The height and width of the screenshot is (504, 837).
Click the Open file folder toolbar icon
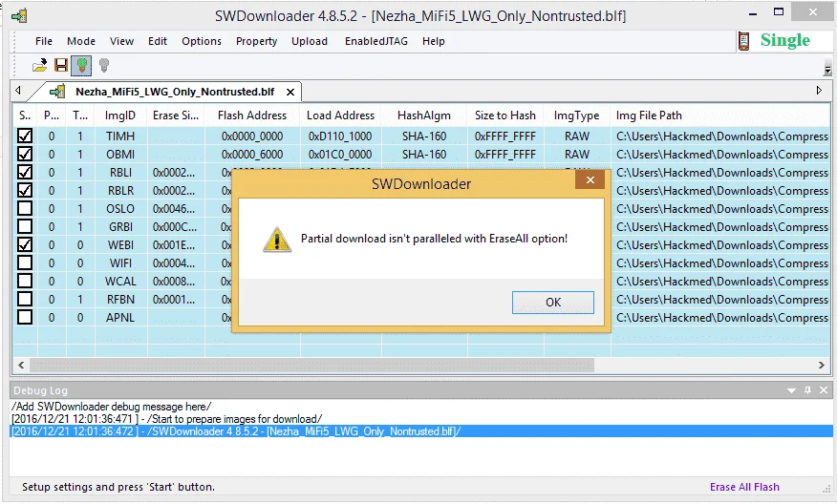point(39,66)
